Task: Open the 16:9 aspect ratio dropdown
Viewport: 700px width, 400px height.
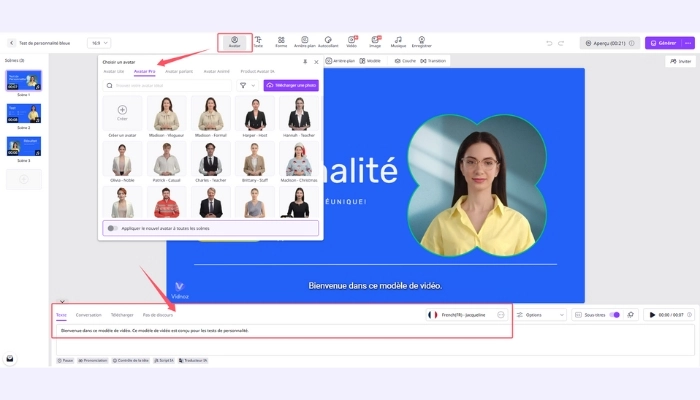Action: (x=99, y=43)
